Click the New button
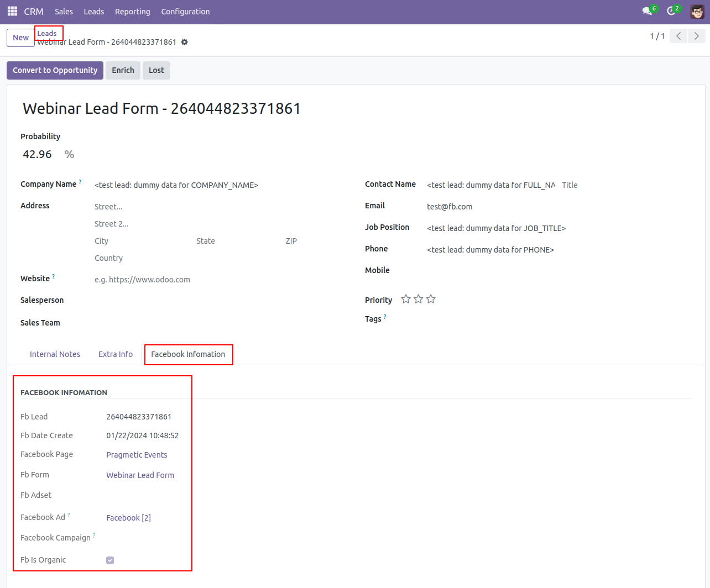This screenshot has height=588, width=710. point(20,38)
